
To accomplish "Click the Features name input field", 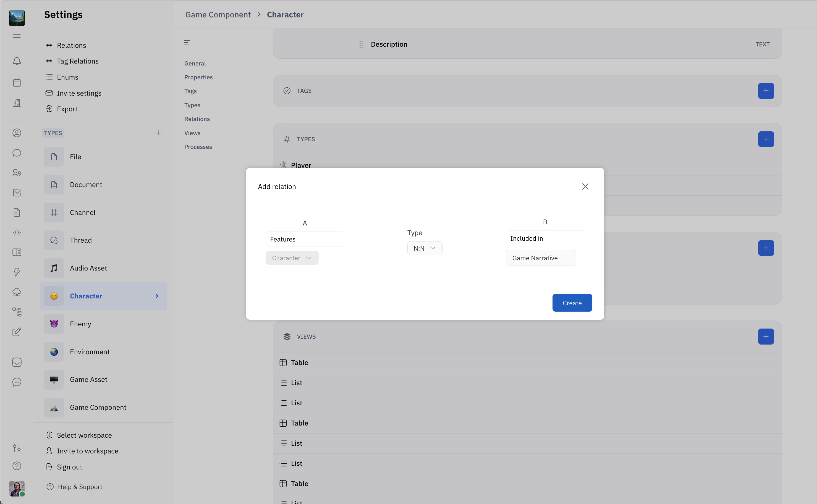I will click(x=305, y=239).
